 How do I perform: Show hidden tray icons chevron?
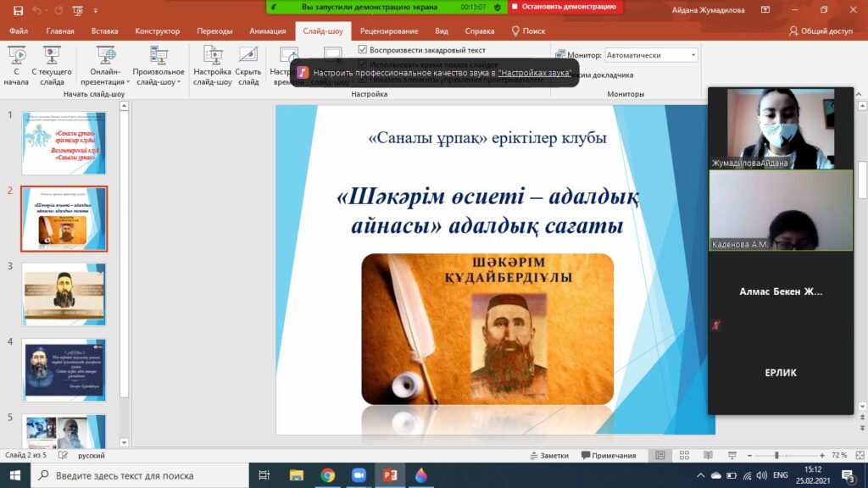(700, 475)
